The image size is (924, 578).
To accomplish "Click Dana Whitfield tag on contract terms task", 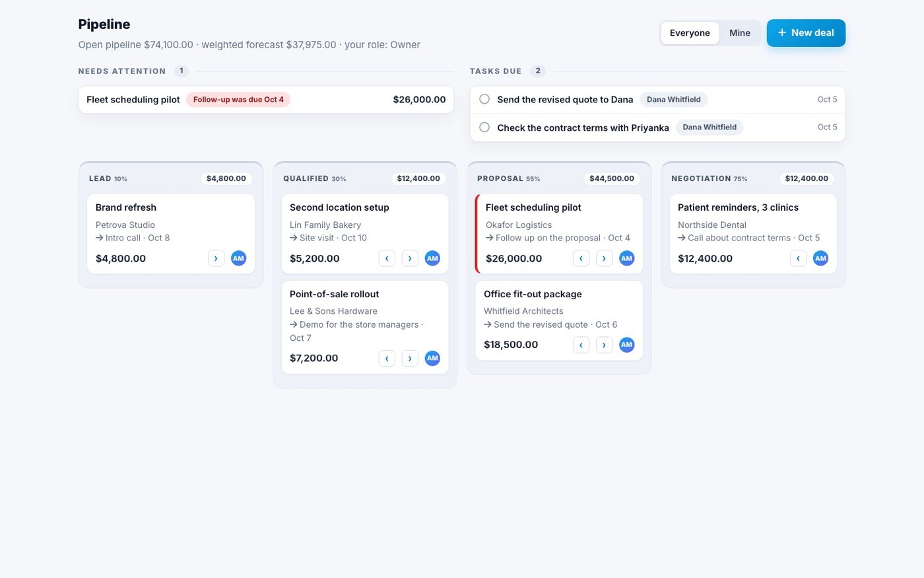I will point(709,127).
